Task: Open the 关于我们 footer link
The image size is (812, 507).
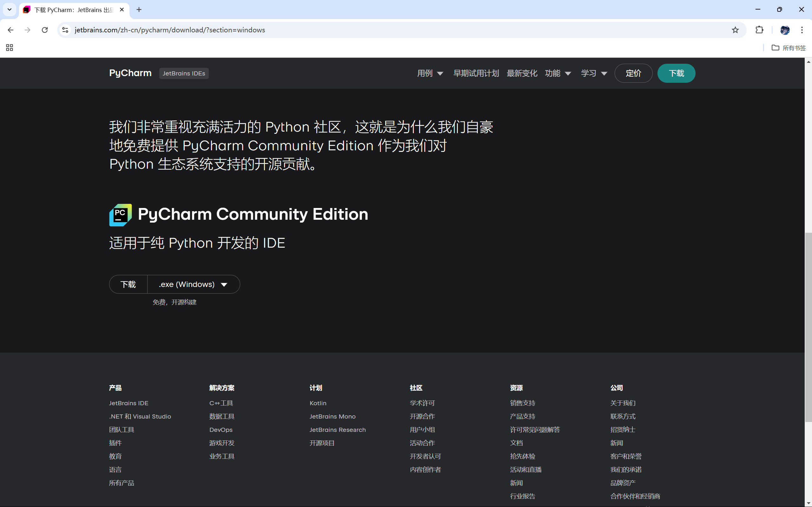Action: [x=623, y=403]
